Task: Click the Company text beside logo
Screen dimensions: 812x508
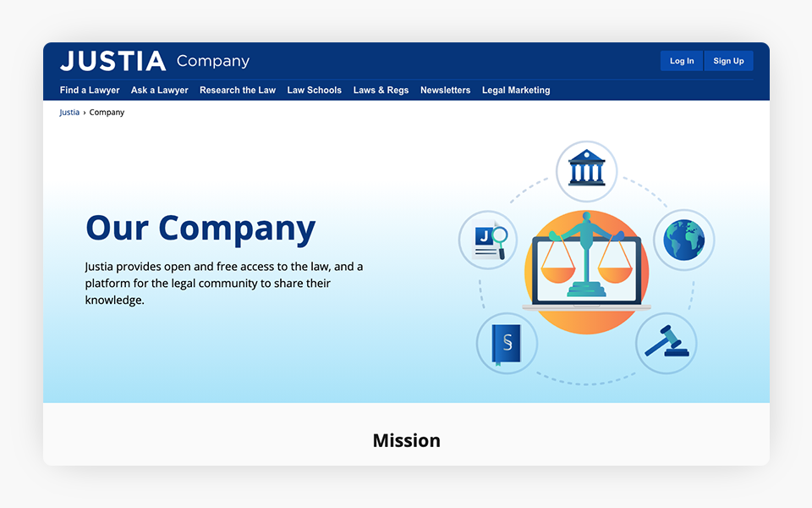Action: (213, 61)
